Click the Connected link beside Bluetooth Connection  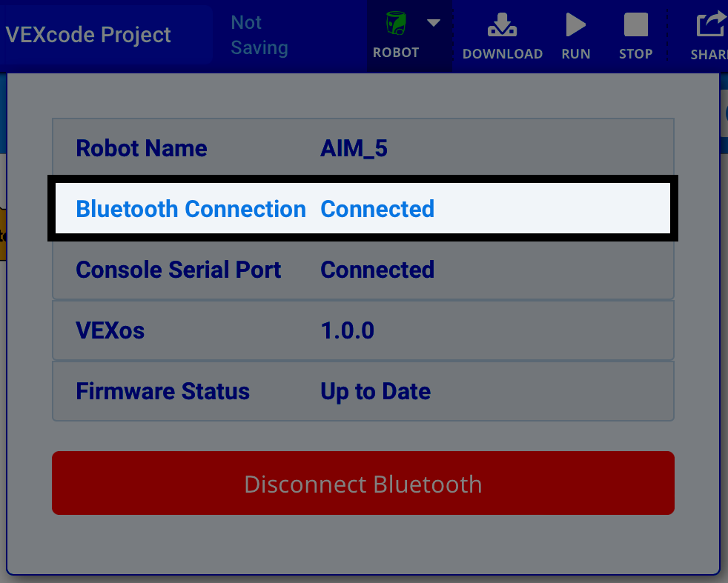tap(377, 209)
